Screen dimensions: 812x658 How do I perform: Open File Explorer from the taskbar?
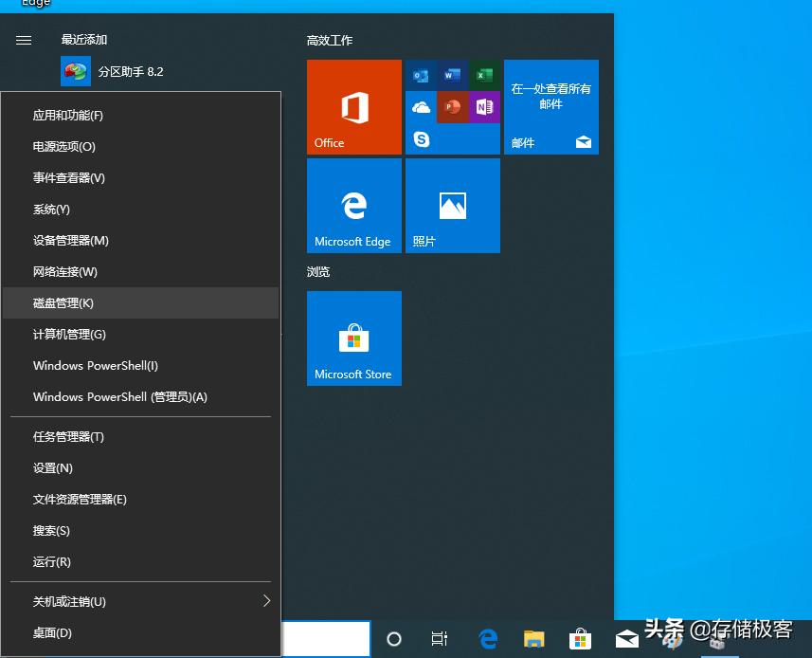[x=534, y=639]
